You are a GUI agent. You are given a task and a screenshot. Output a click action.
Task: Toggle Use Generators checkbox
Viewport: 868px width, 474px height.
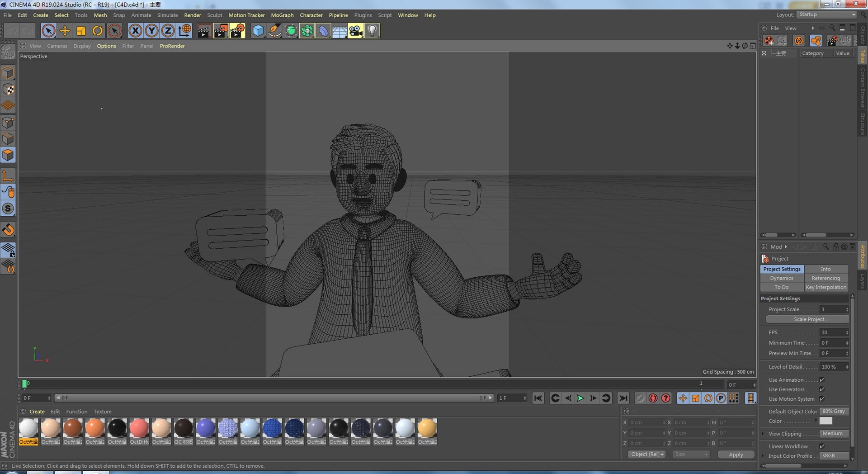click(822, 389)
